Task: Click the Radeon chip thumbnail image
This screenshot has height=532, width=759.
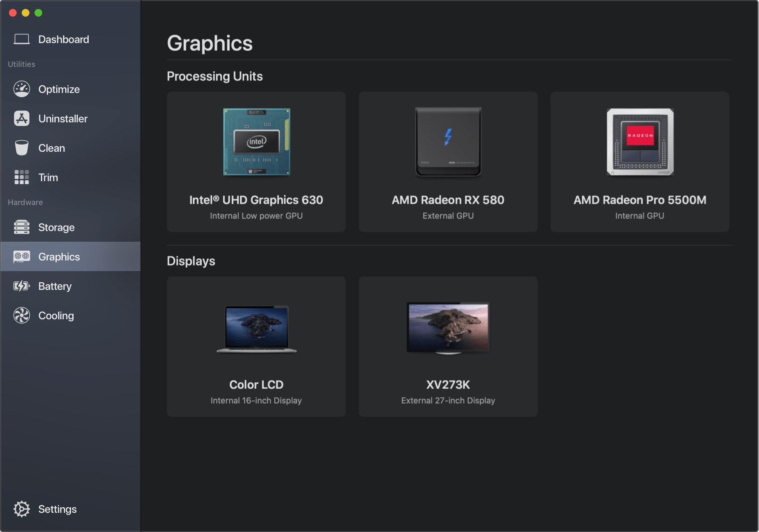Action: (640, 142)
